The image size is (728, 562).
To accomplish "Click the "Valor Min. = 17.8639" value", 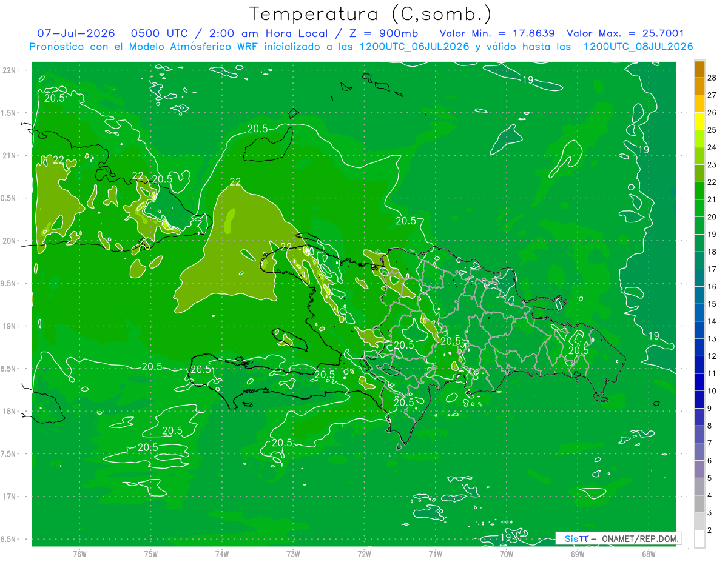I will [x=496, y=33].
